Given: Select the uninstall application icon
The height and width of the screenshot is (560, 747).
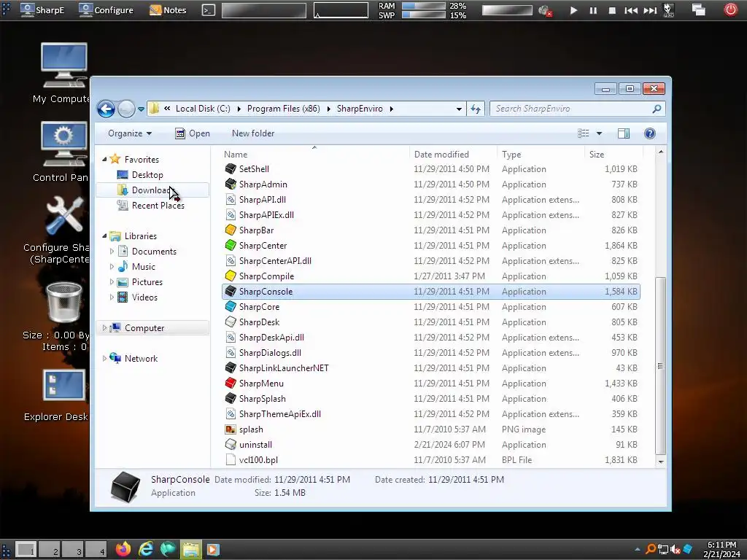Looking at the screenshot, I should 231,444.
